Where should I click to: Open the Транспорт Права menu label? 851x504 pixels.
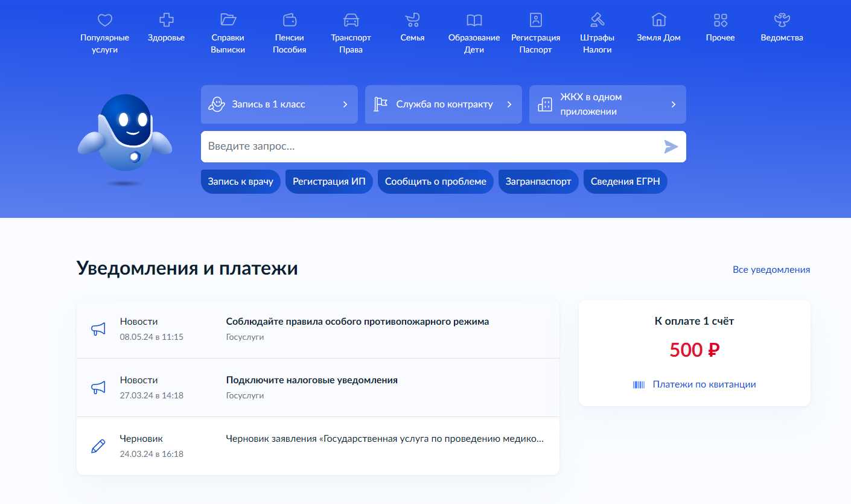click(x=351, y=43)
